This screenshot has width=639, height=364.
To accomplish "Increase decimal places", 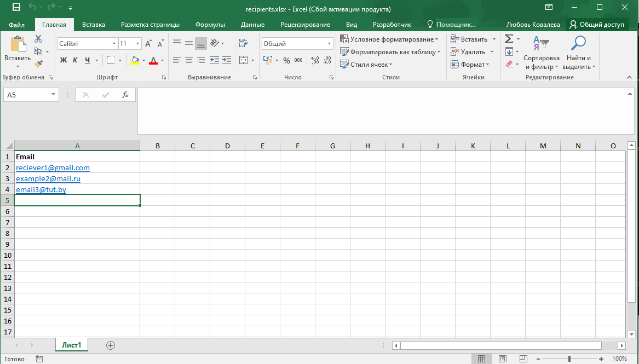I will point(315,60).
